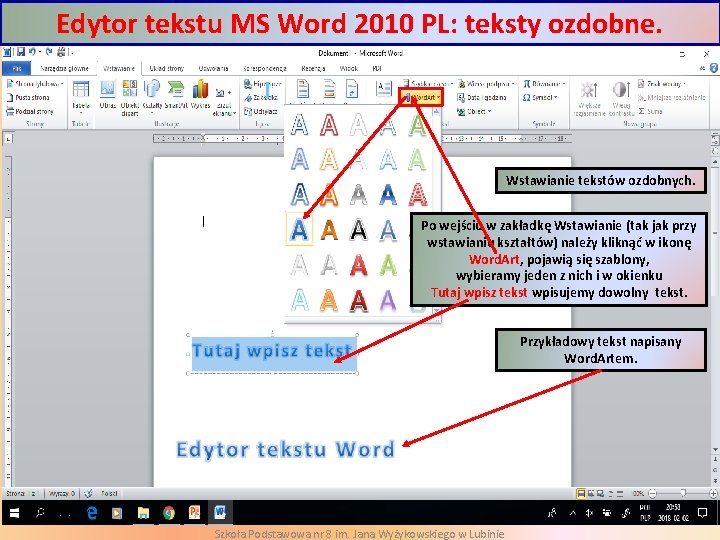
Task: Open the Strona tytułowa cover page dropdown
Action: point(35,84)
